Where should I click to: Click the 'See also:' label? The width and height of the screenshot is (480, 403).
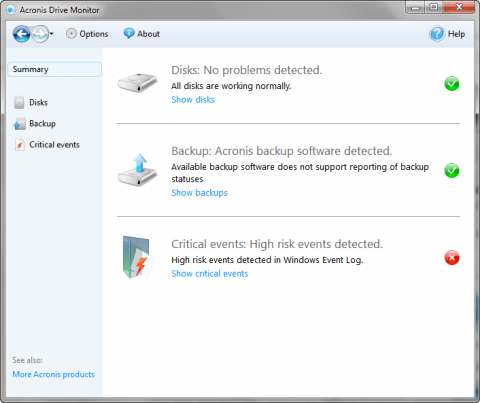click(x=27, y=360)
